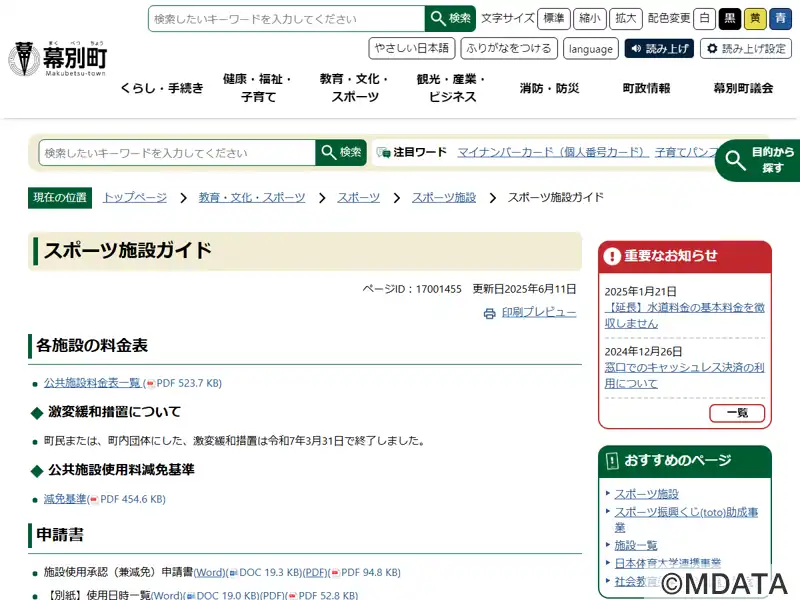The height and width of the screenshot is (600, 800).
Task: Go to トップページ breadcrumb link
Action: (135, 197)
